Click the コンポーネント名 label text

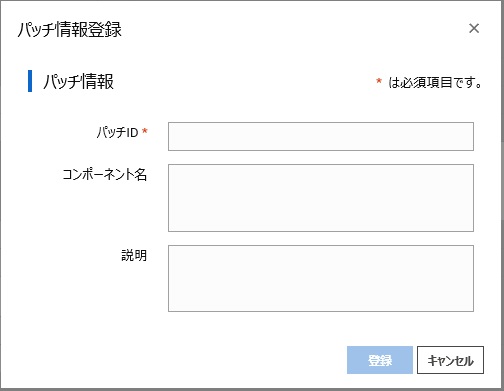[105, 174]
